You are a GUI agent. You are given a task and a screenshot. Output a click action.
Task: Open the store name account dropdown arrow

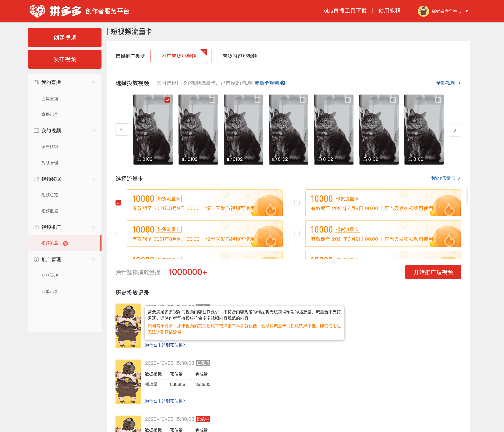[467, 11]
